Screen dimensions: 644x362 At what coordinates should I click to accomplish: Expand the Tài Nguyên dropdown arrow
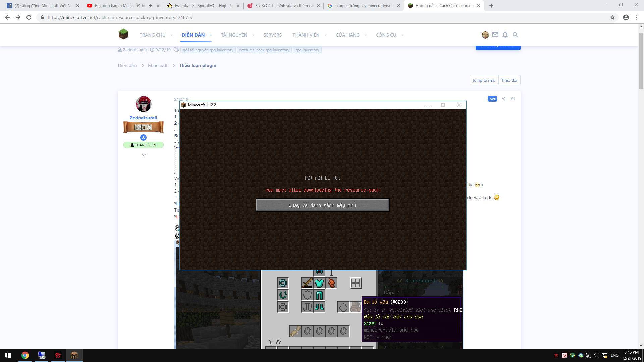pos(253,35)
